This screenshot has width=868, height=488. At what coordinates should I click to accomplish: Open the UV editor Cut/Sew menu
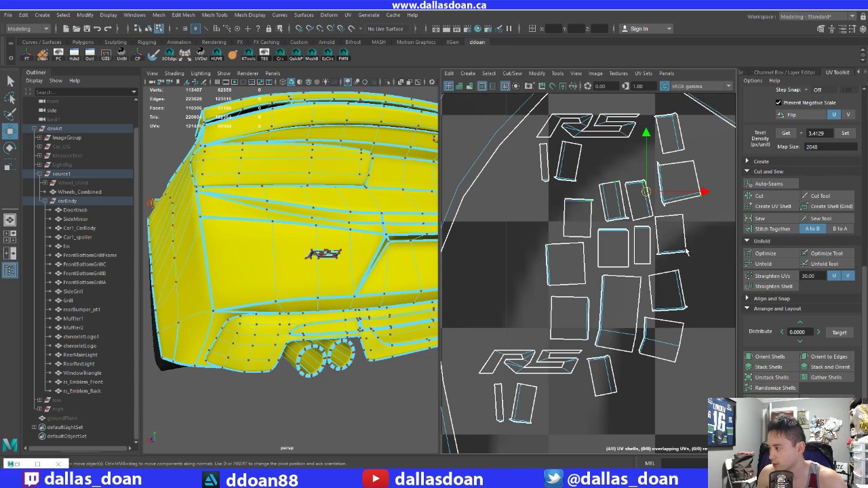pos(512,73)
